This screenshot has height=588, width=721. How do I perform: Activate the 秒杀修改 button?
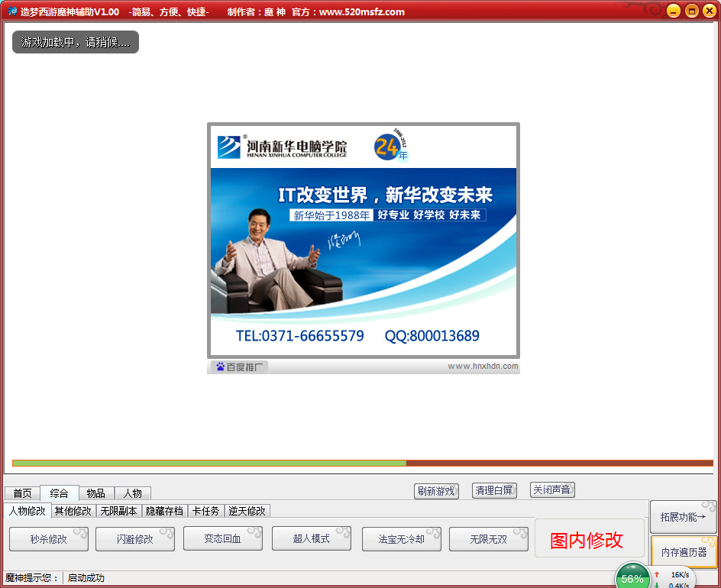pyautogui.click(x=49, y=539)
